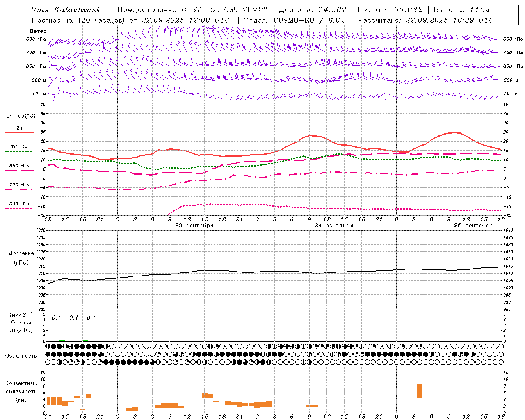Click the '24 сентября' date label
Viewport: 525px width, 420px height.
click(334, 226)
